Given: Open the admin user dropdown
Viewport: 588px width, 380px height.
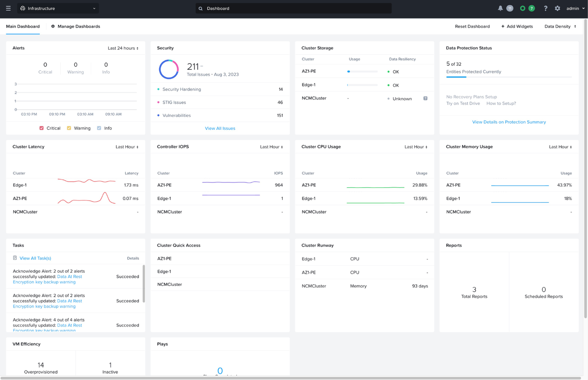Looking at the screenshot, I should pyautogui.click(x=575, y=8).
